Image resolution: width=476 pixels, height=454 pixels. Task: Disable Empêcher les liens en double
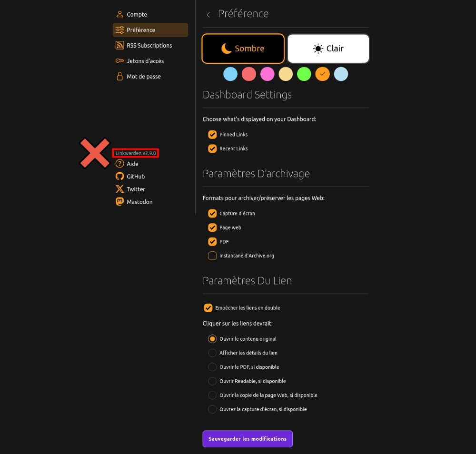coord(208,308)
